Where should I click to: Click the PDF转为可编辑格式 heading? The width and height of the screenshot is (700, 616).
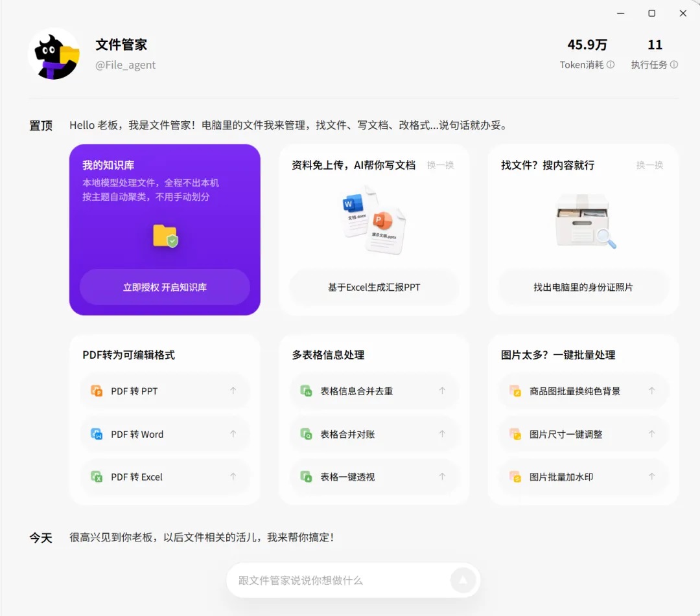pos(128,355)
